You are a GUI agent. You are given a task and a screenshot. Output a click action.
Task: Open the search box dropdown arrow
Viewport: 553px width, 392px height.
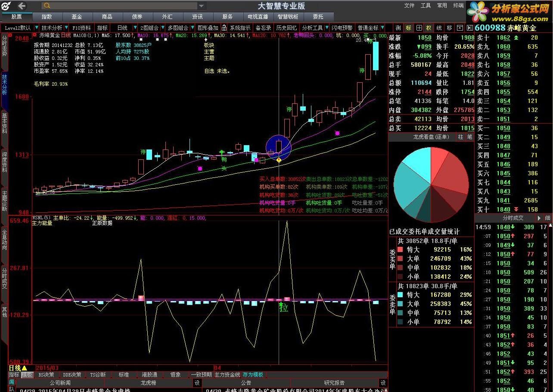(x=201, y=6)
